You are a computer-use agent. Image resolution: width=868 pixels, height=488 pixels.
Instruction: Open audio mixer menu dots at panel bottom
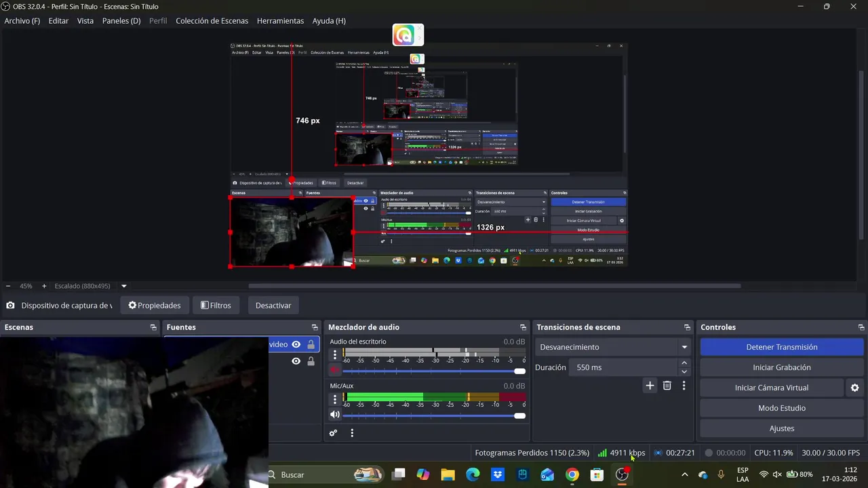352,433
